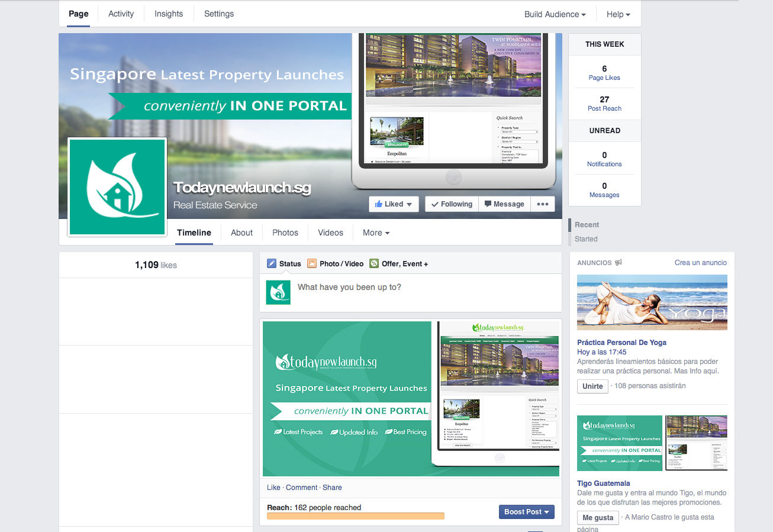Click the orange post reach progress bar
The height and width of the screenshot is (532, 773).
point(356,516)
